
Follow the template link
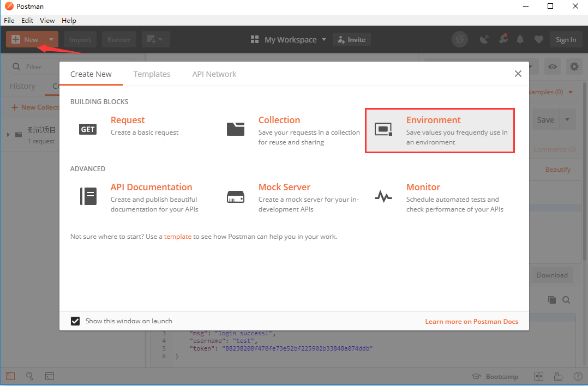point(178,237)
